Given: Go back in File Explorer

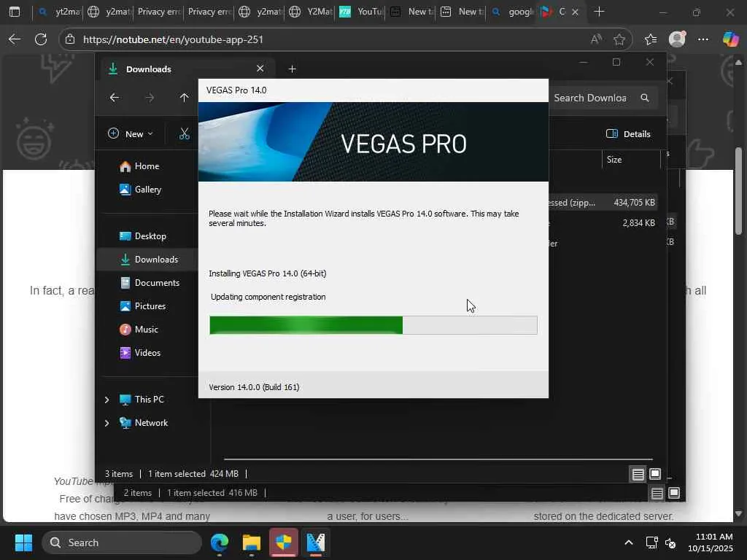Looking at the screenshot, I should point(115,98).
